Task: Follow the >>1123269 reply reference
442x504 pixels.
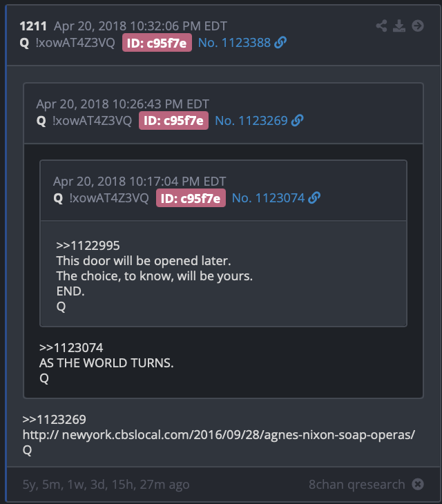Action: pos(54,420)
